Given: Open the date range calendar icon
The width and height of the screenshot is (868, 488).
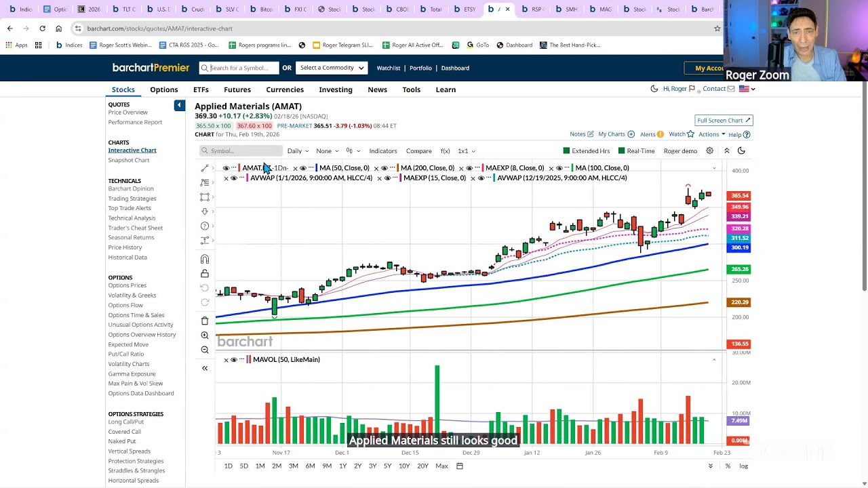Looking at the screenshot, I should pyautogui.click(x=460, y=466).
